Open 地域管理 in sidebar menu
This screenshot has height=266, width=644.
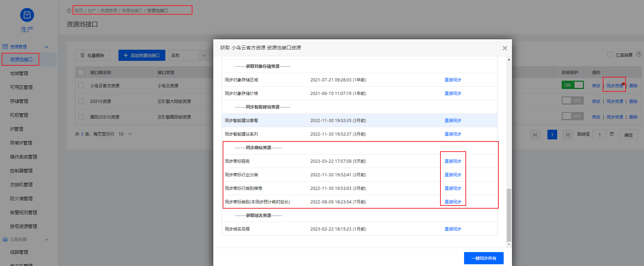pyautogui.click(x=19, y=73)
